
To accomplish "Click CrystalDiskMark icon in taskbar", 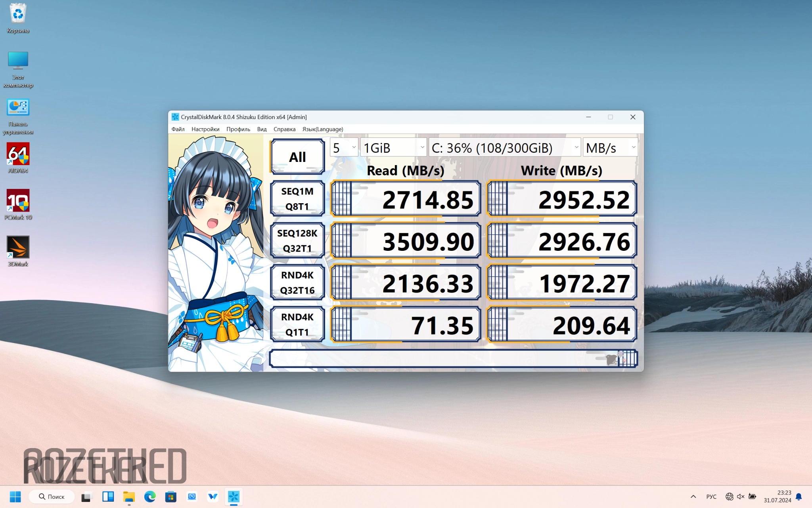I will (234, 496).
